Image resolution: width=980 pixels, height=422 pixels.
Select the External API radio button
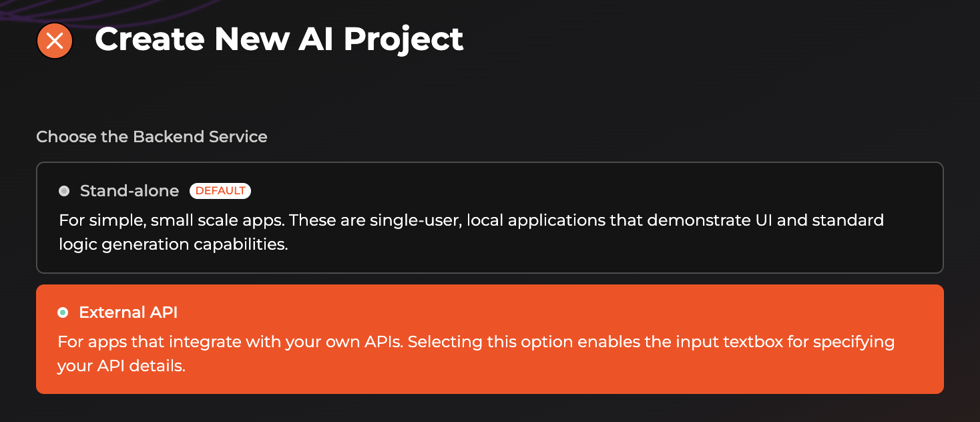(x=63, y=312)
